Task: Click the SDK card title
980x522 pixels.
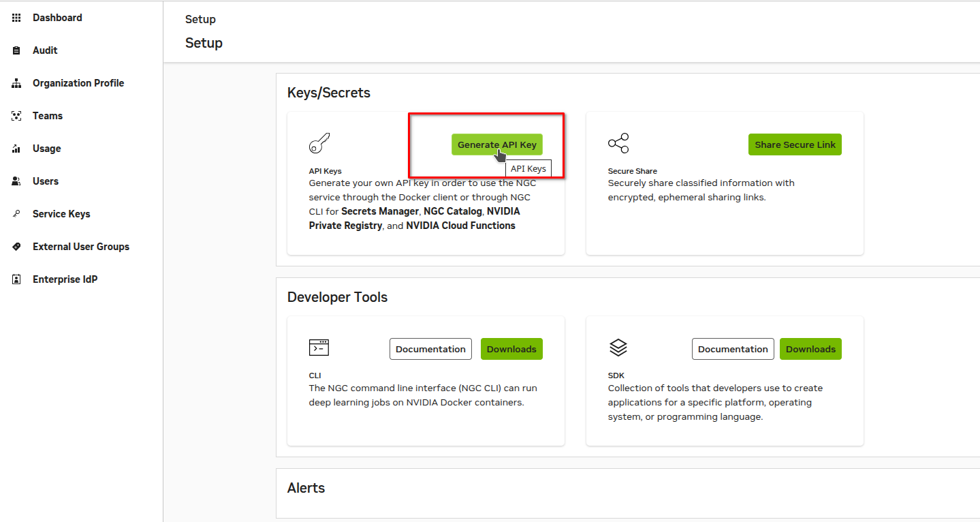Action: (x=616, y=375)
